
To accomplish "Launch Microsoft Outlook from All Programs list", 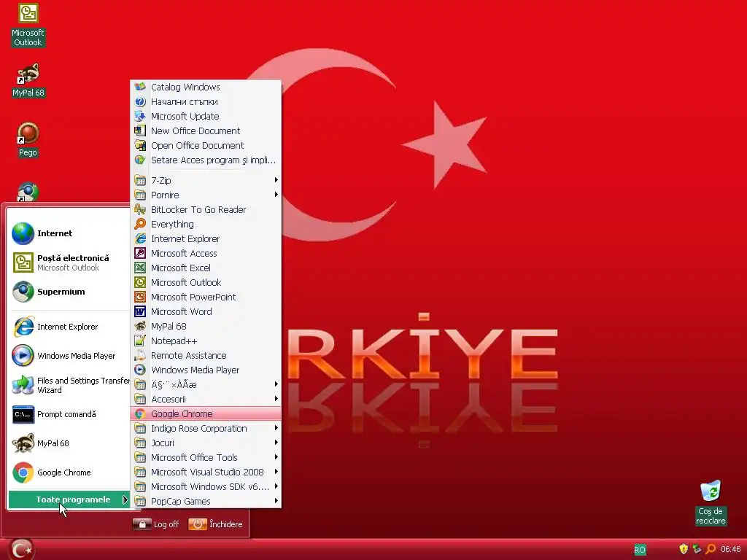I will (x=206, y=282).
